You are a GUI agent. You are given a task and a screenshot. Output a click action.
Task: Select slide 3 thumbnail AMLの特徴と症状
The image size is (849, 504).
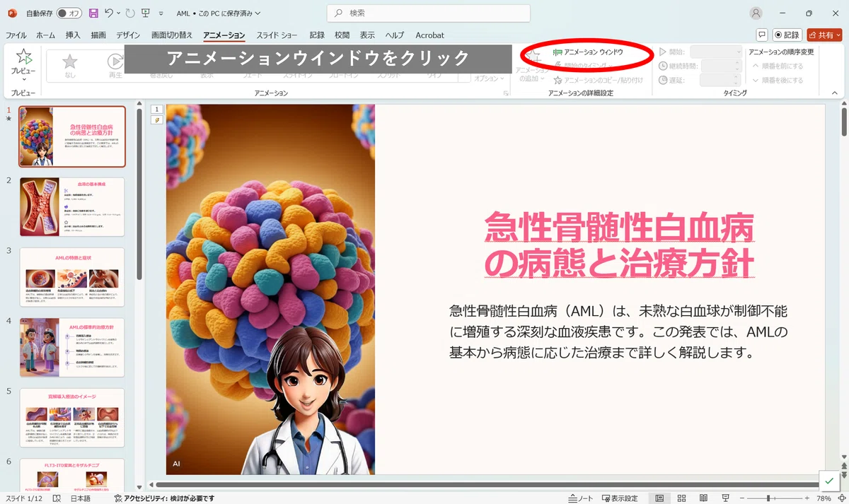coord(72,277)
